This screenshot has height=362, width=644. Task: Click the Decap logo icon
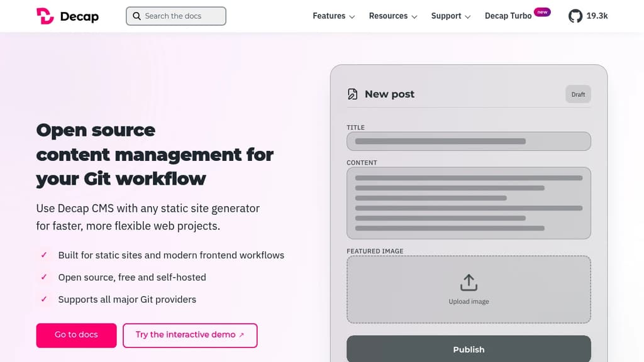pos(45,16)
